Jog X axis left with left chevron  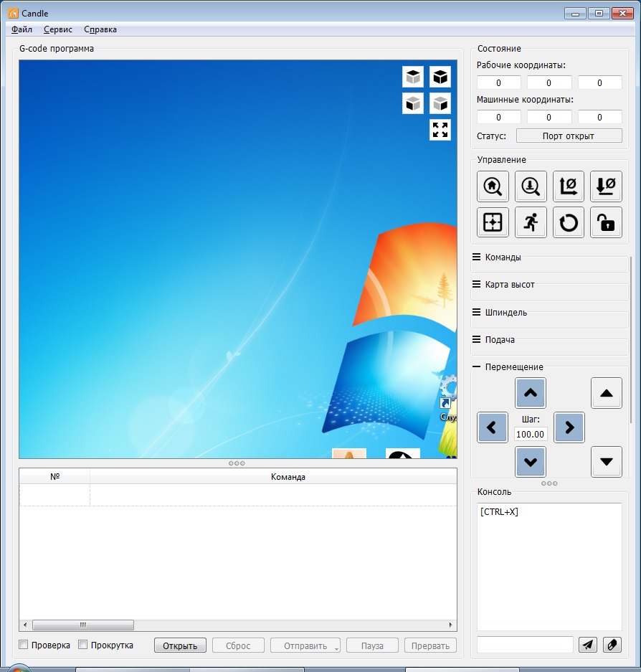tap(493, 427)
